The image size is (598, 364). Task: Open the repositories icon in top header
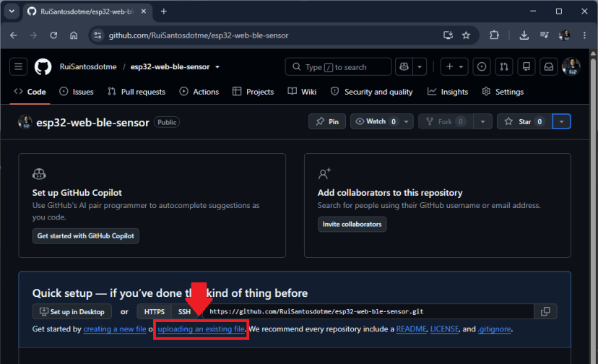526,66
